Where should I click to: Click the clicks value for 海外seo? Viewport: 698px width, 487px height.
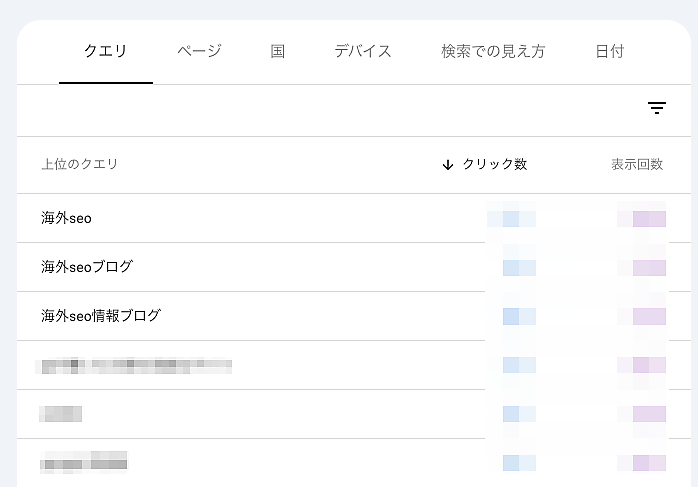513,218
